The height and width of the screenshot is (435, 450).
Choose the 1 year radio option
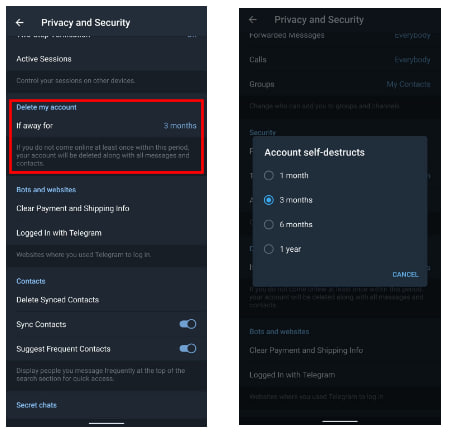[x=269, y=249]
